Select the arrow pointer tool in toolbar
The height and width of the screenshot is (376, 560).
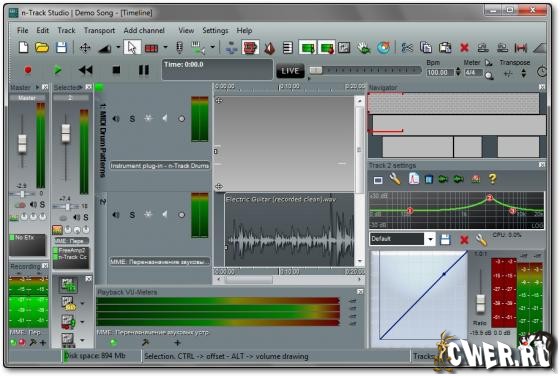tap(132, 47)
